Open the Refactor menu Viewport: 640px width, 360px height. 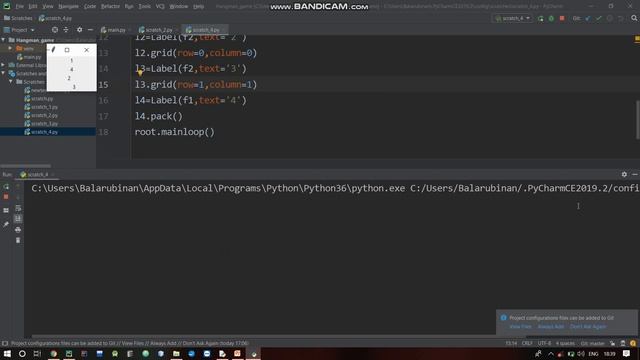[x=110, y=7]
